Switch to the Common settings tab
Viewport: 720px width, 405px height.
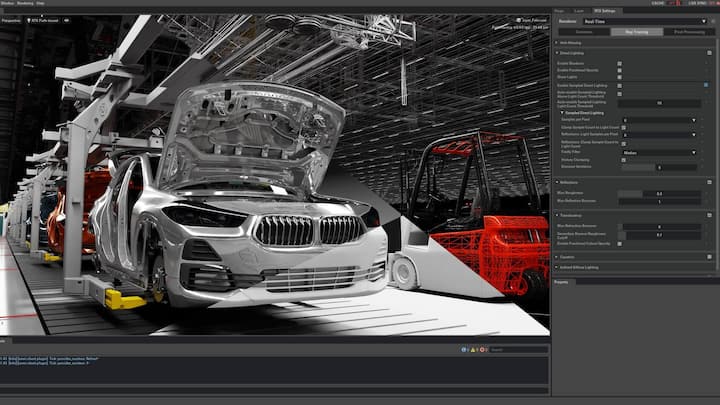[584, 32]
